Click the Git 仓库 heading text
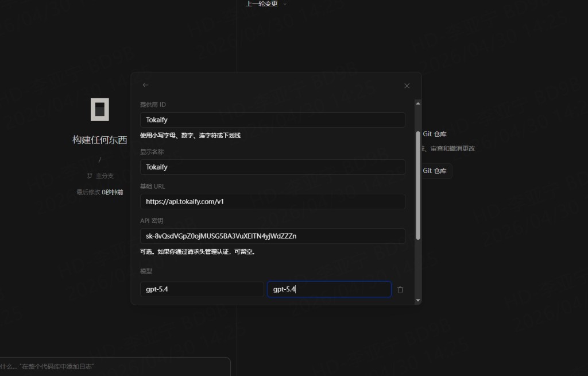This screenshot has height=376, width=588. click(435, 134)
